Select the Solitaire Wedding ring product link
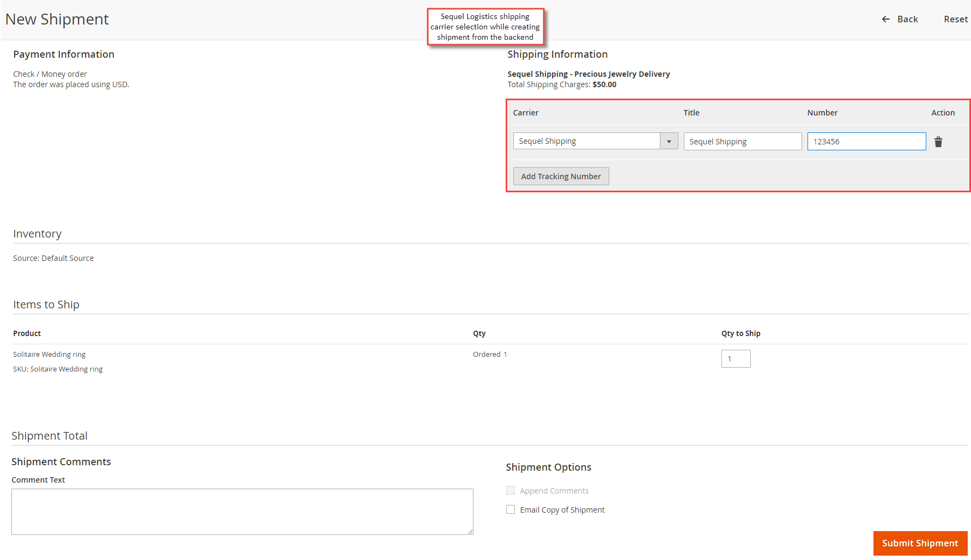Image resolution: width=971 pixels, height=560 pixels. (x=49, y=354)
